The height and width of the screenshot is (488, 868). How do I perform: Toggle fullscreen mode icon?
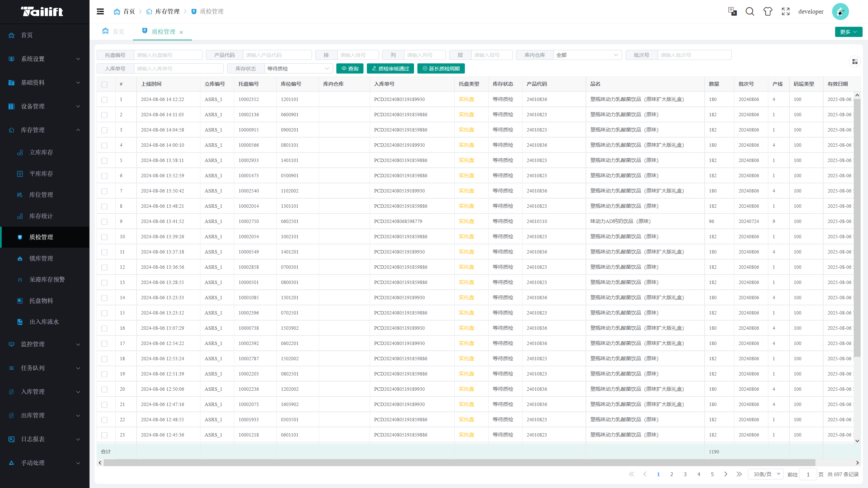pos(786,12)
